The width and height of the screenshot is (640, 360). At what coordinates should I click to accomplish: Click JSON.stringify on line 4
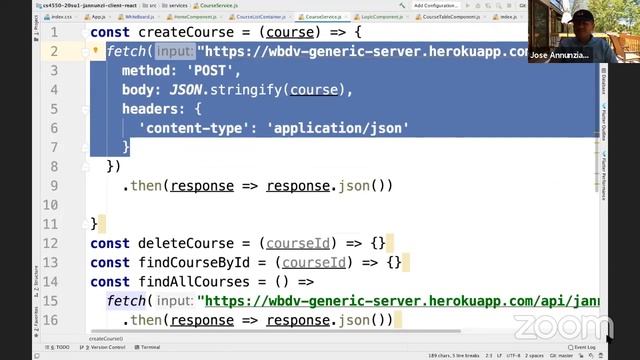[x=226, y=90]
